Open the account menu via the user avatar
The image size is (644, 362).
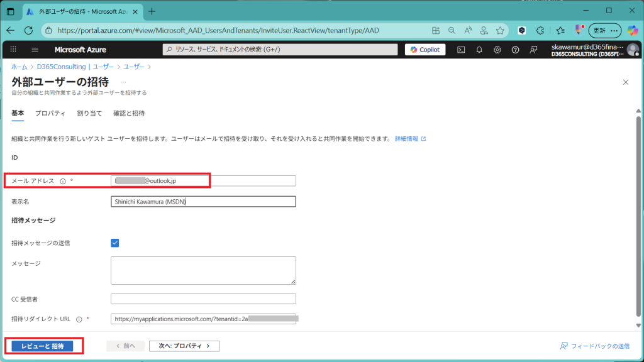coord(633,50)
